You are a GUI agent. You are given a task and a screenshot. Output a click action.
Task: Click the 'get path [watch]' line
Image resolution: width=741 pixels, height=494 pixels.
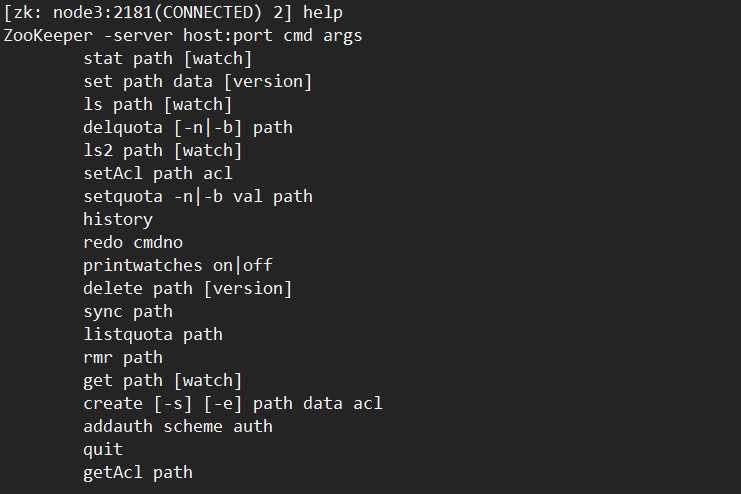(x=163, y=380)
